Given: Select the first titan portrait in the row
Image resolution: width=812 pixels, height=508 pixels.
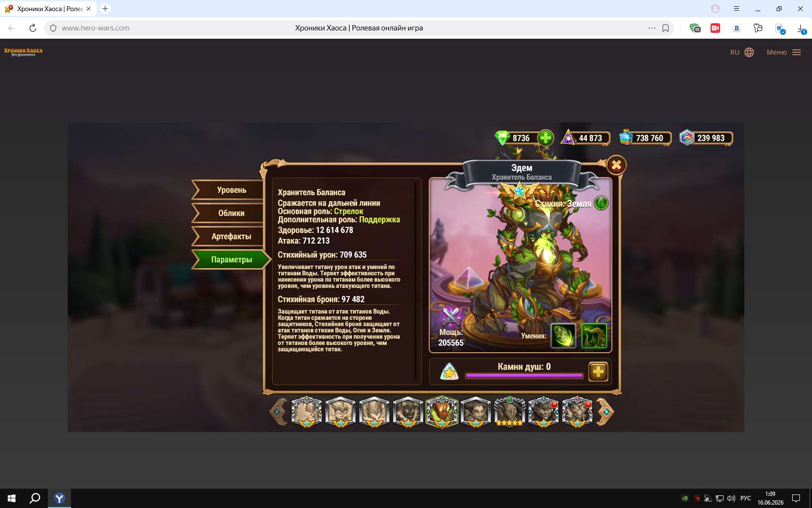Looking at the screenshot, I should point(306,412).
